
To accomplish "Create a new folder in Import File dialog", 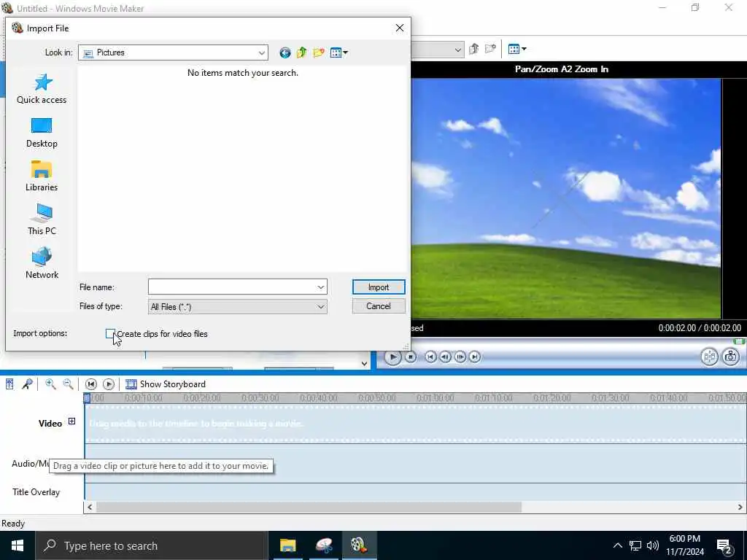I will point(319,52).
